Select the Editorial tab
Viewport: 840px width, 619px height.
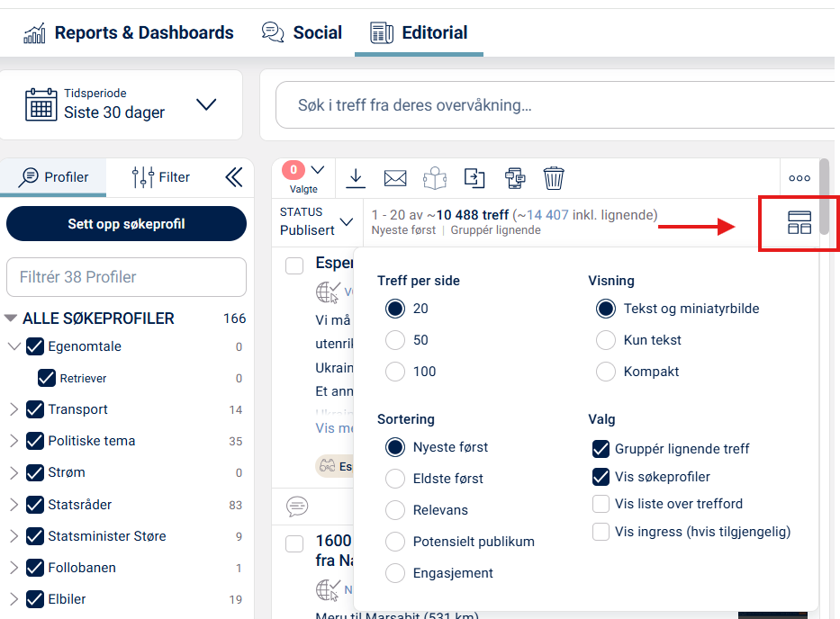(419, 32)
